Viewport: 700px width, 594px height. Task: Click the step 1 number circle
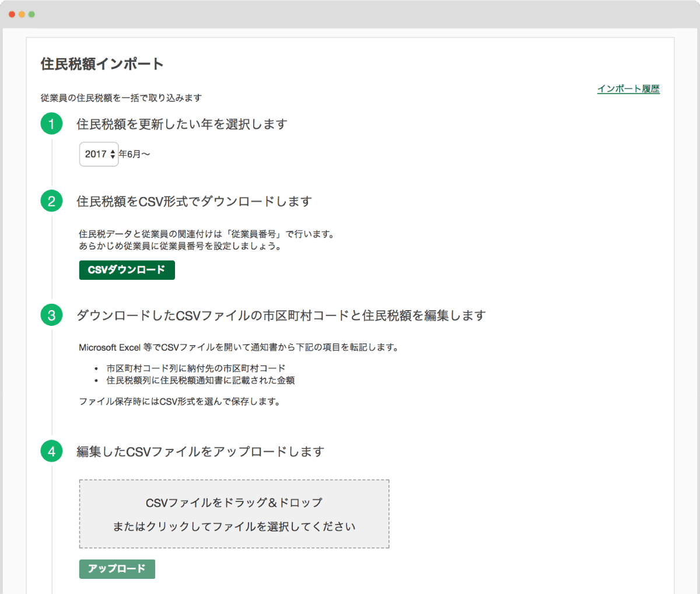[51, 124]
